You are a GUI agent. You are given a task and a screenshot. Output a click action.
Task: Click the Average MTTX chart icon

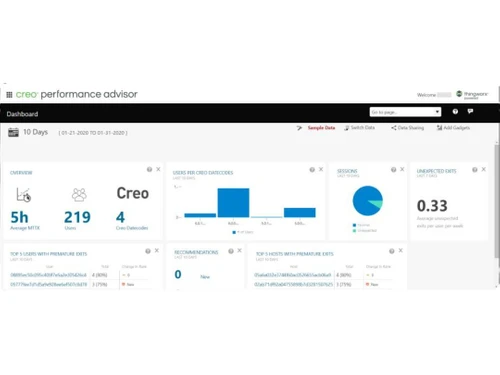pos(24,195)
